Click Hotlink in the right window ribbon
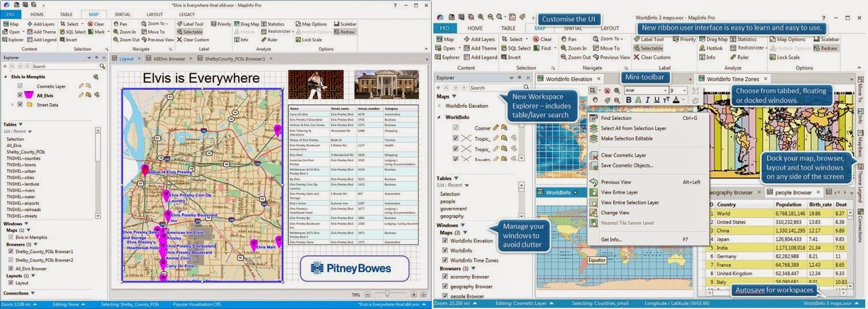This screenshot has width=868, height=309. point(710,48)
